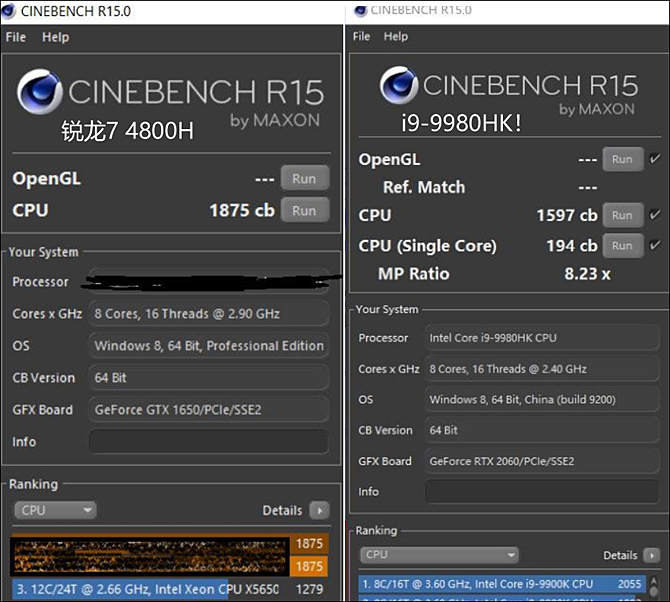Select the 'Windows 8, 64 Bit, China (build 9200)' field
The height and width of the screenshot is (602, 670).
pos(542,399)
